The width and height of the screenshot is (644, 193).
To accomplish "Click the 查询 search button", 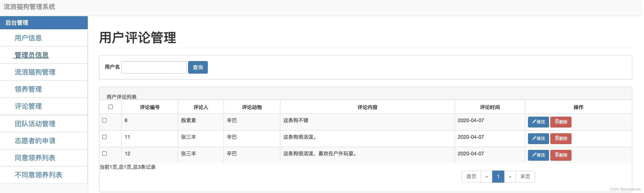I will [x=198, y=67].
